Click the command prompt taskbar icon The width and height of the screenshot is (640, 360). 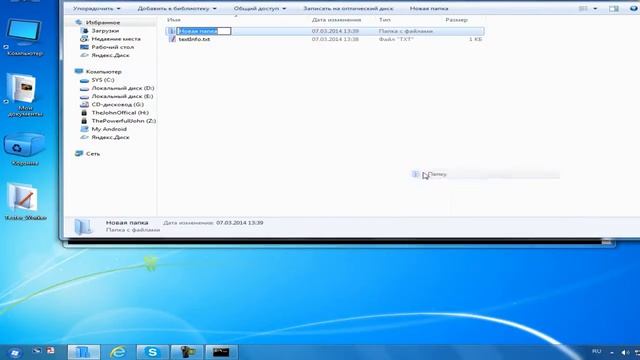[x=221, y=352]
